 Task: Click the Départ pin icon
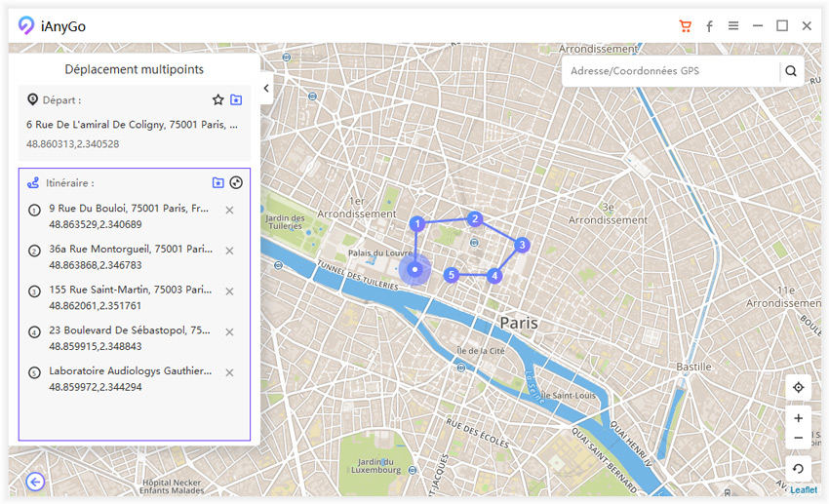pos(33,99)
